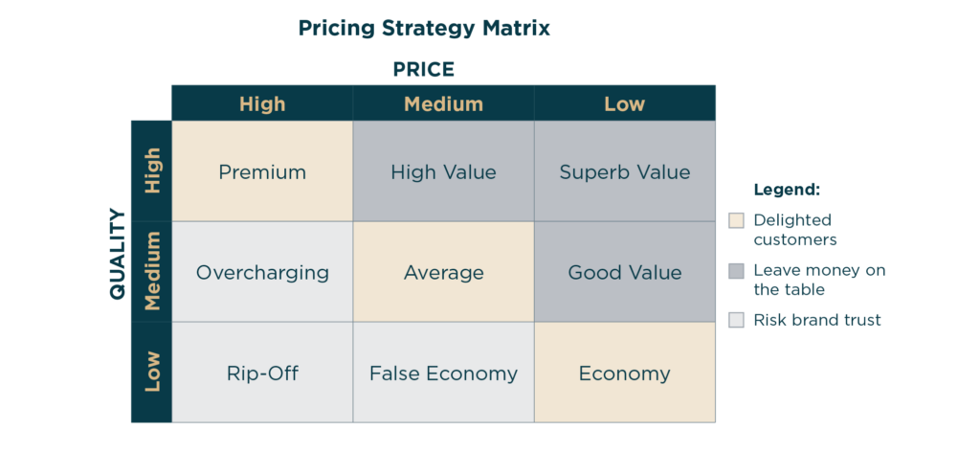Select the High quality row header
980x453 pixels.
[151, 171]
